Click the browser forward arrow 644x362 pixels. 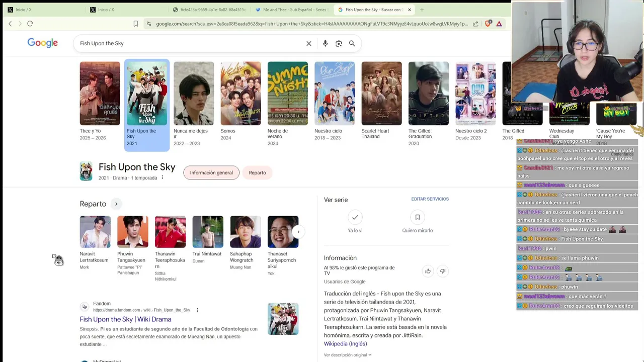(x=20, y=24)
